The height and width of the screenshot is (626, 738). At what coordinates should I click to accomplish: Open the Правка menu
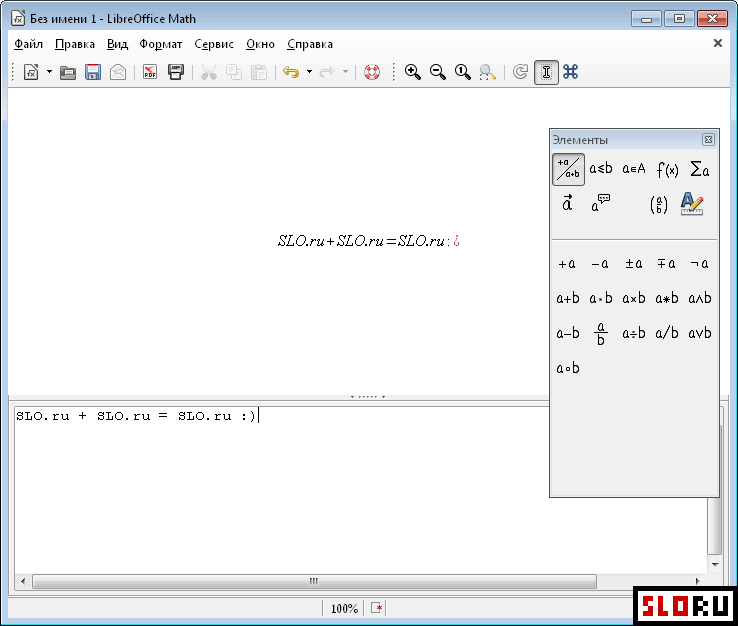pyautogui.click(x=75, y=44)
